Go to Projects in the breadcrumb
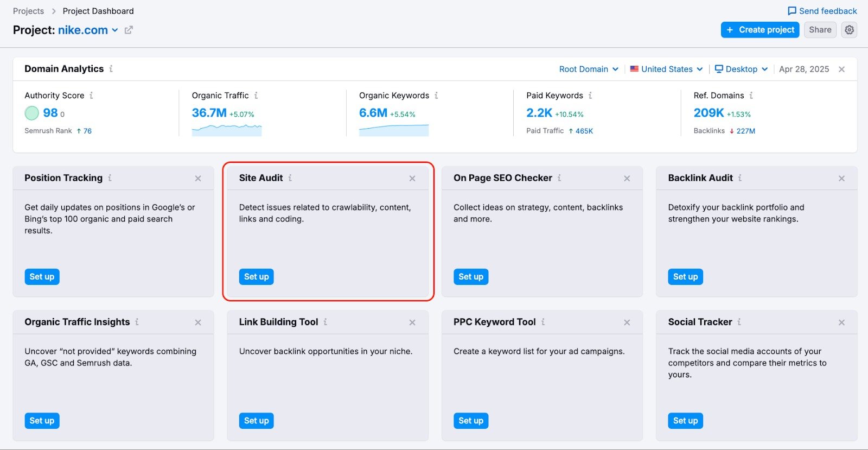868x450 pixels. [28, 11]
